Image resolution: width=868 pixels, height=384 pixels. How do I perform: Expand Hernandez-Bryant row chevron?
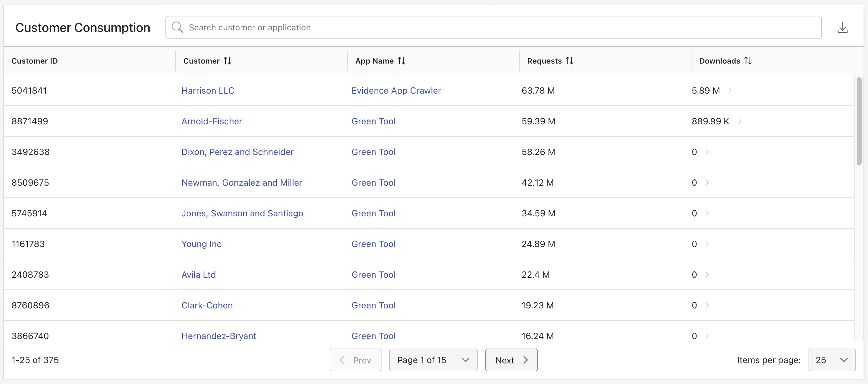click(707, 336)
